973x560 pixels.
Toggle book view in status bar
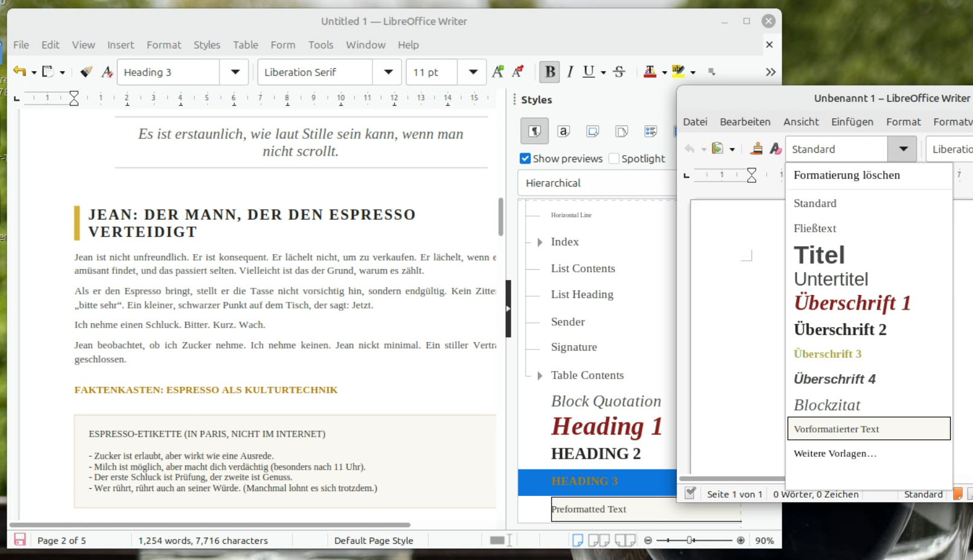click(x=625, y=540)
